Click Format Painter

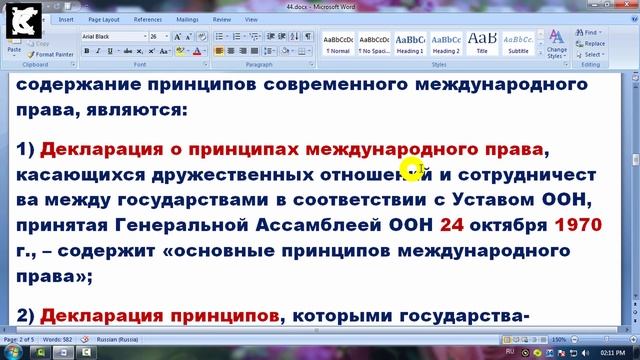click(x=51, y=54)
